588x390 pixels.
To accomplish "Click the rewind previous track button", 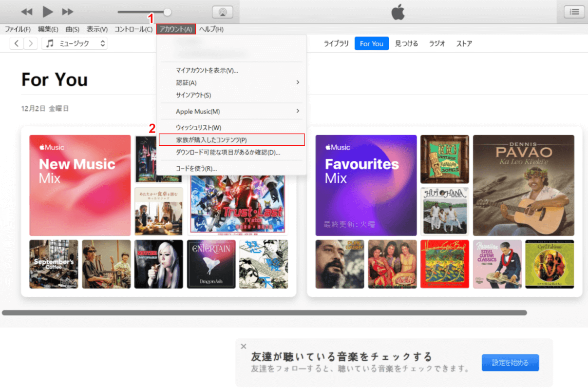I will click(27, 12).
